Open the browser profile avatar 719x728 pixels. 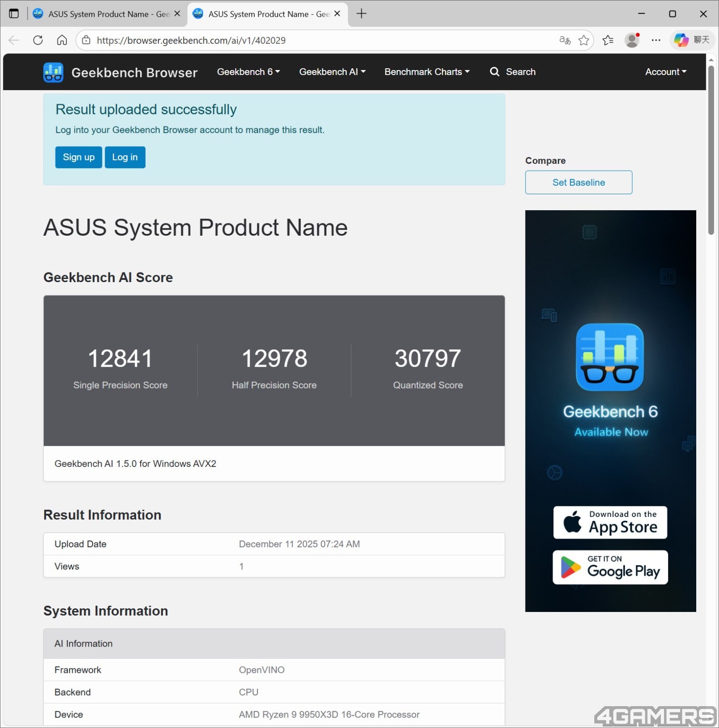click(632, 40)
